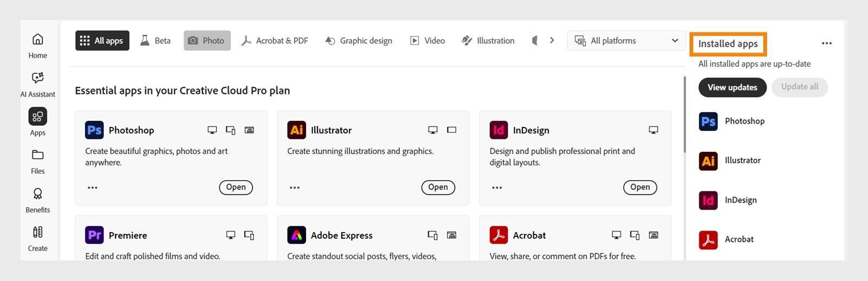Click the mobile platform icon on Premiere card
The image size is (868, 281).
[x=249, y=235]
